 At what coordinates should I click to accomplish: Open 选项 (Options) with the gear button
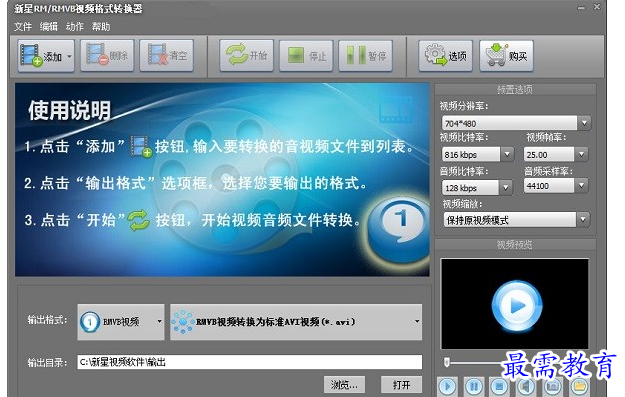[x=446, y=56]
